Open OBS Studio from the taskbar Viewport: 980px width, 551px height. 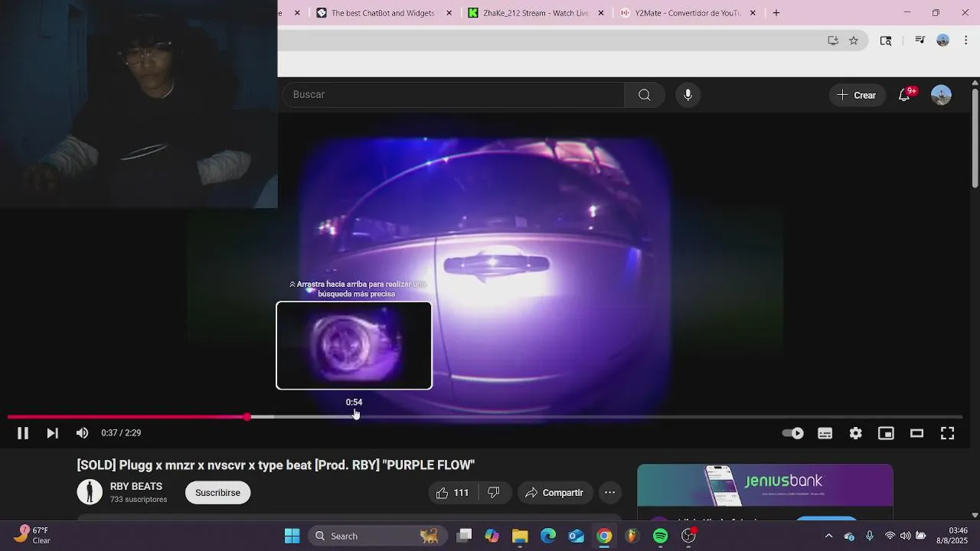688,536
